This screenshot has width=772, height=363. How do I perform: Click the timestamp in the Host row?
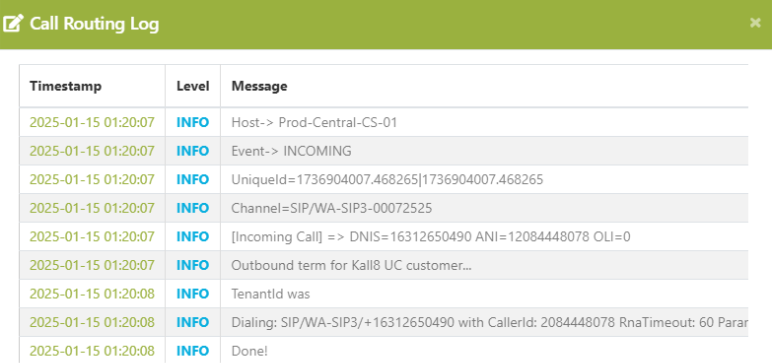[92, 122]
